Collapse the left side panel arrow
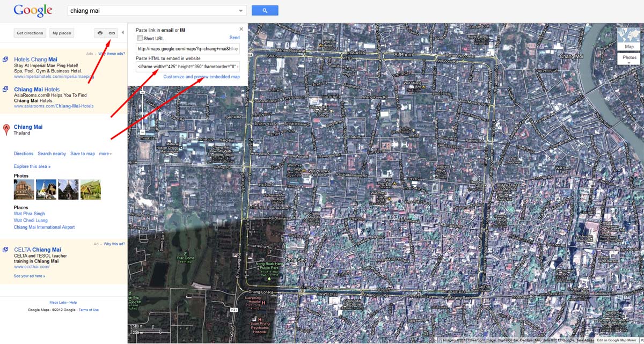This screenshot has height=344, width=644. coord(122,33)
